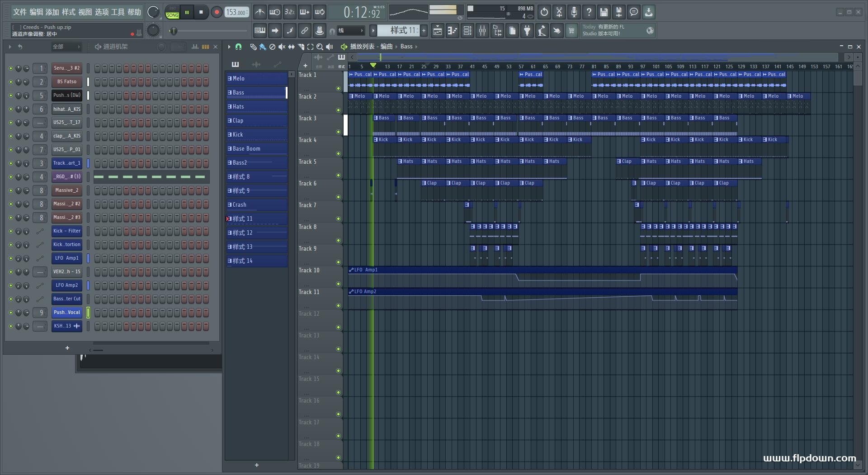This screenshot has height=475, width=868.
Task: Stop playback with the stop button
Action: 201,12
